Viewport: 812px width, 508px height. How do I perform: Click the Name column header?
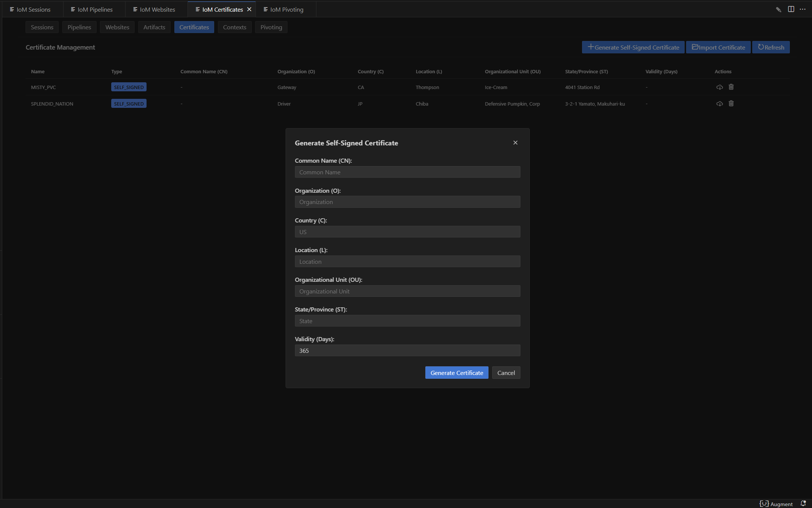pos(38,71)
